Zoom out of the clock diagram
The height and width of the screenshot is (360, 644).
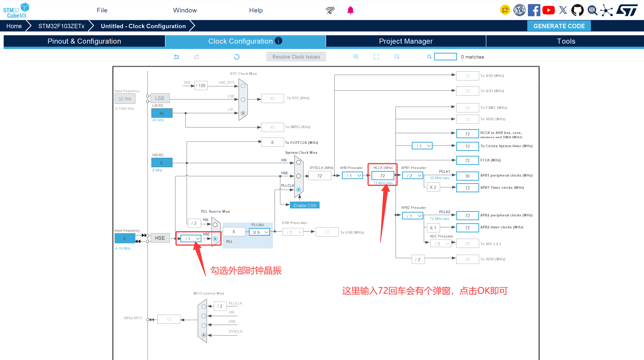397,57
